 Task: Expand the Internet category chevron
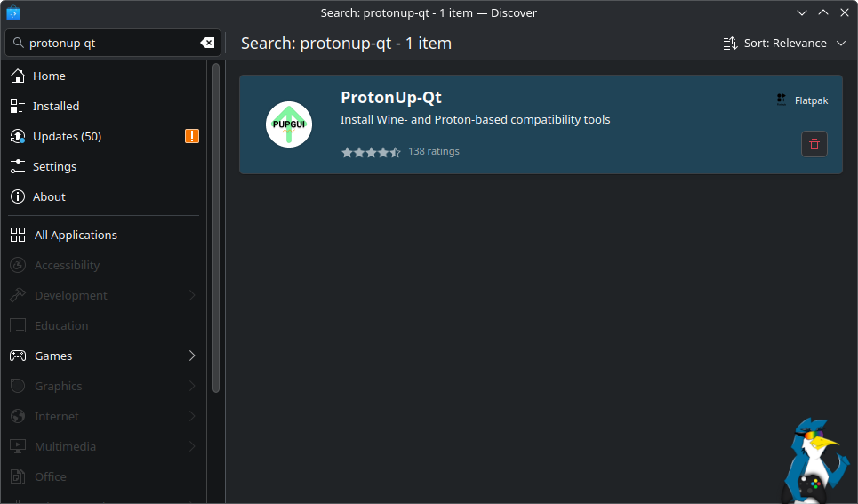(x=192, y=416)
